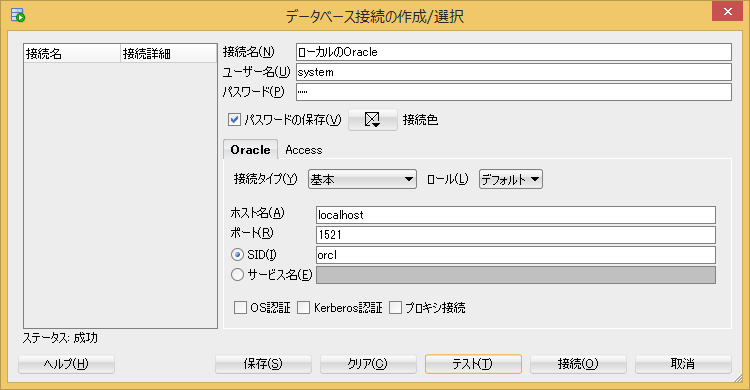This screenshot has width=750, height=390.
Task: Select the SID radio button
Action: (x=237, y=255)
